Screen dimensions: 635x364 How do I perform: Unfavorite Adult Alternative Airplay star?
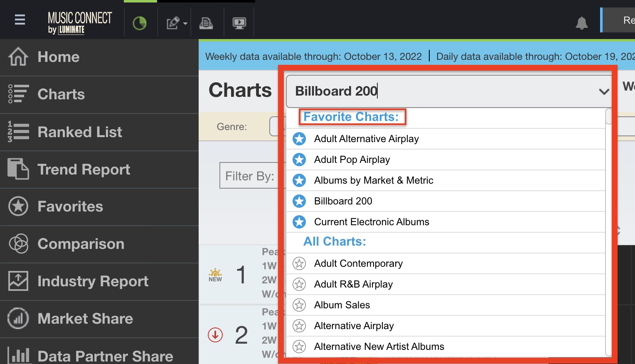(299, 139)
